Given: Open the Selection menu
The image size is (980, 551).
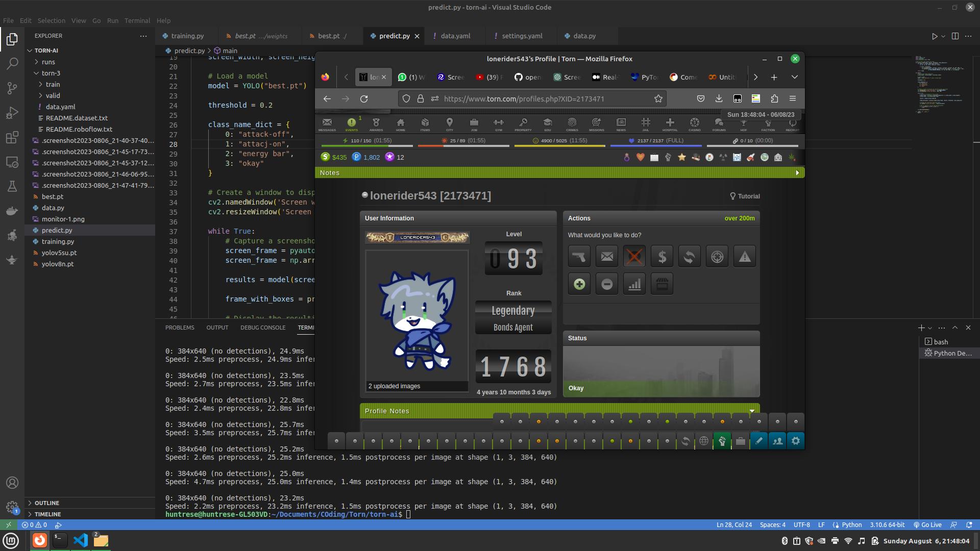Looking at the screenshot, I should pos(52,20).
